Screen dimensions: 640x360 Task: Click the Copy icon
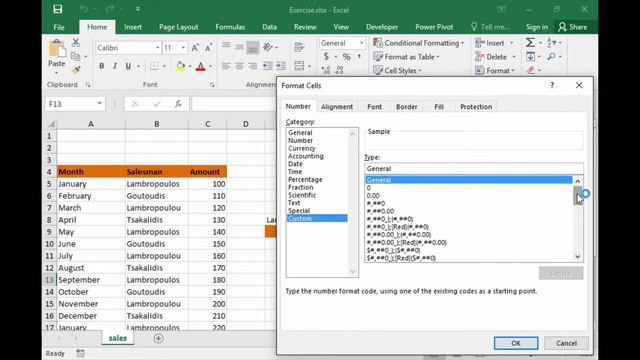(x=76, y=56)
